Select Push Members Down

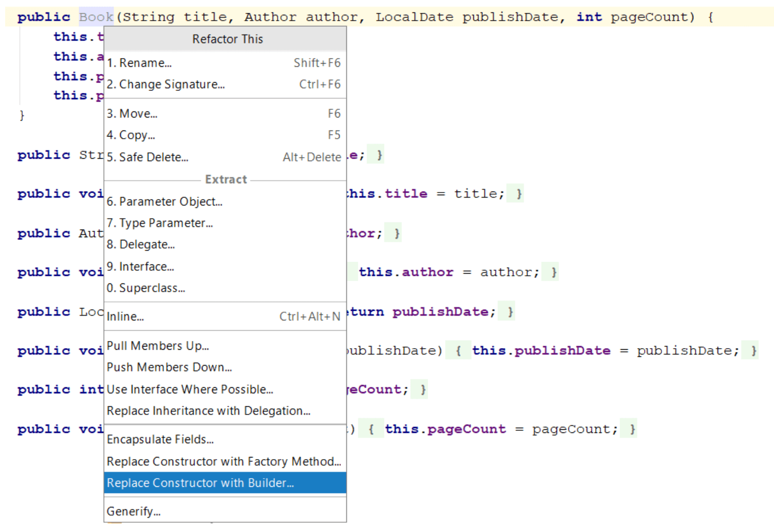point(169,367)
